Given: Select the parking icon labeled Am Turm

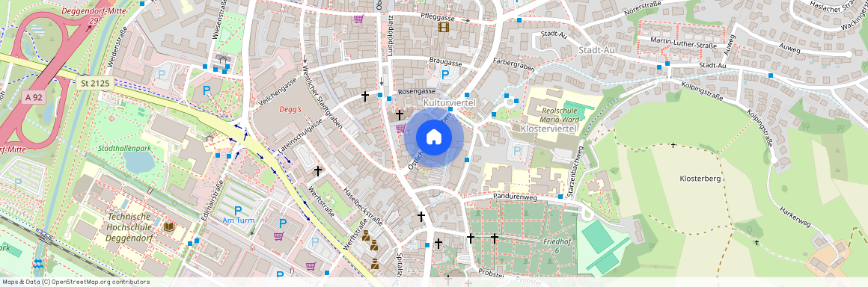Looking at the screenshot, I should (239, 210).
